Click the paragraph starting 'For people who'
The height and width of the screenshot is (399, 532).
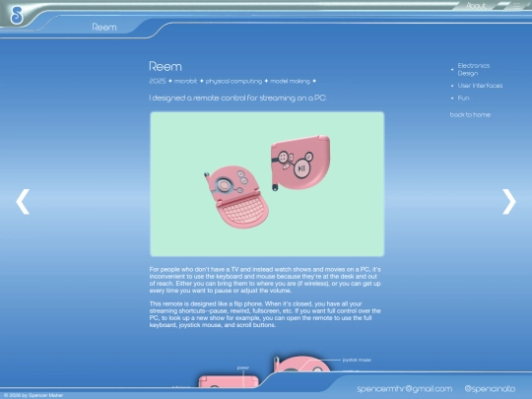[265, 280]
